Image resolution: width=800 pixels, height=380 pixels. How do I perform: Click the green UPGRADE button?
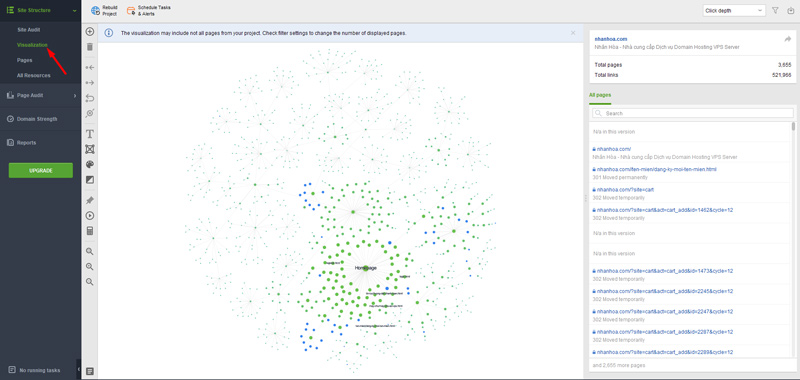point(41,170)
